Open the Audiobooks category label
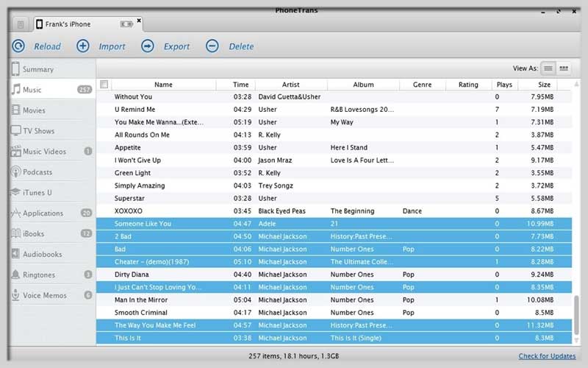The width and height of the screenshot is (588, 368). pyautogui.click(x=43, y=254)
